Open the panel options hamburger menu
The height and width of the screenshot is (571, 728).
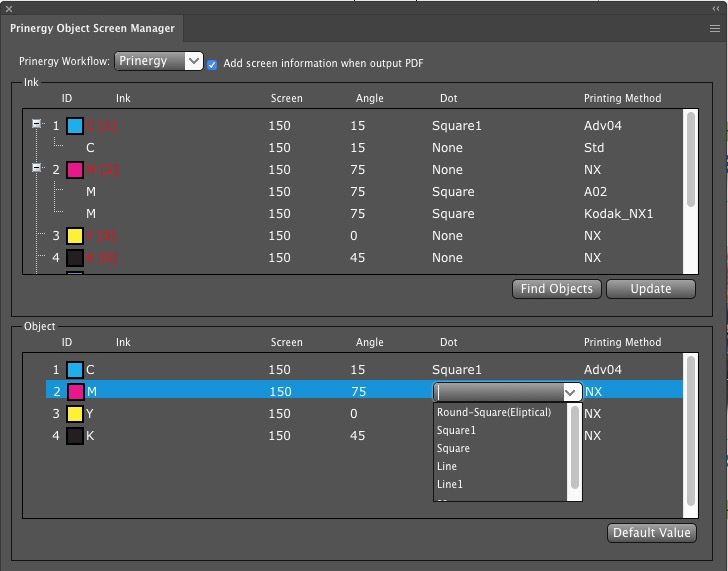(714, 29)
